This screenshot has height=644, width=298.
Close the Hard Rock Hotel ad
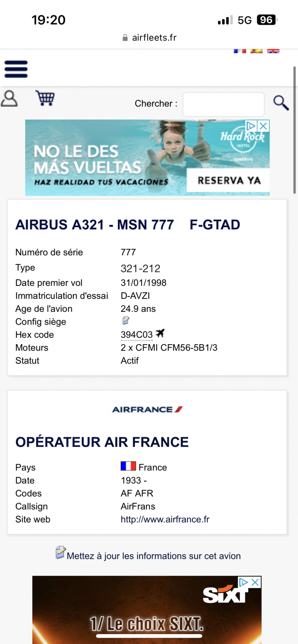click(x=264, y=125)
